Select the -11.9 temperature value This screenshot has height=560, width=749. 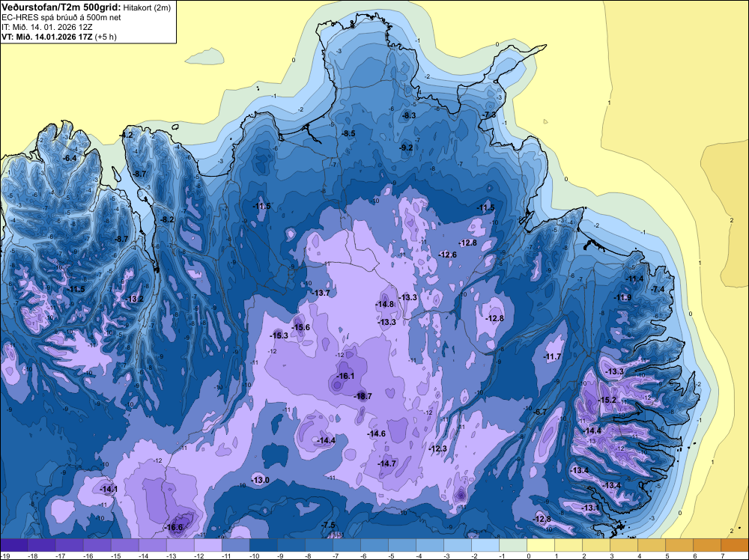pos(622,297)
